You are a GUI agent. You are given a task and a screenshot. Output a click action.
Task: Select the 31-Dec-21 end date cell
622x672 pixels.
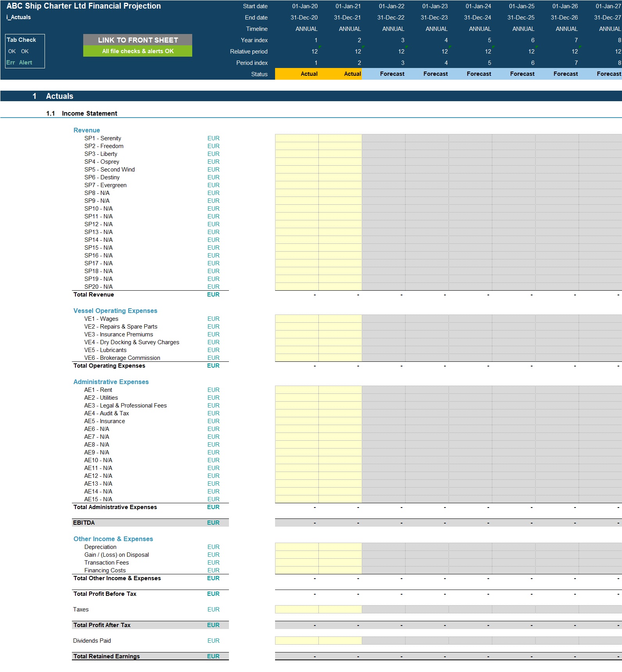347,18
